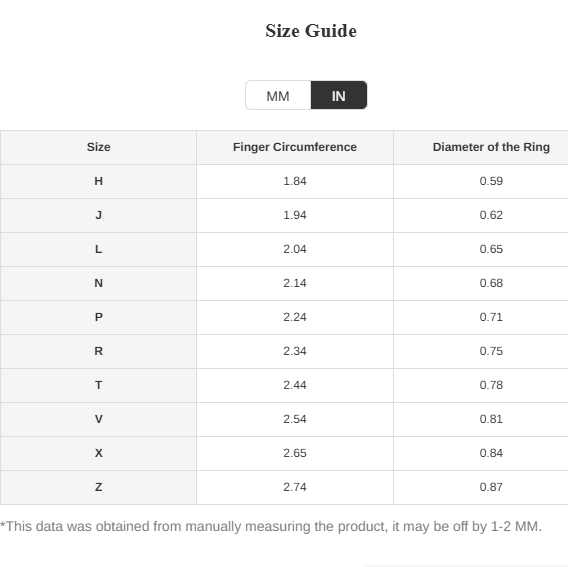Click the 2.65 circumference value
Screen dimensions: 568x567
click(295, 453)
